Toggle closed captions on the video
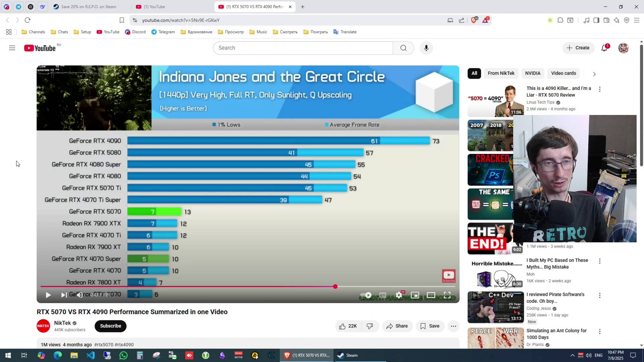Screen dimensions: 644x362 click(x=383, y=295)
